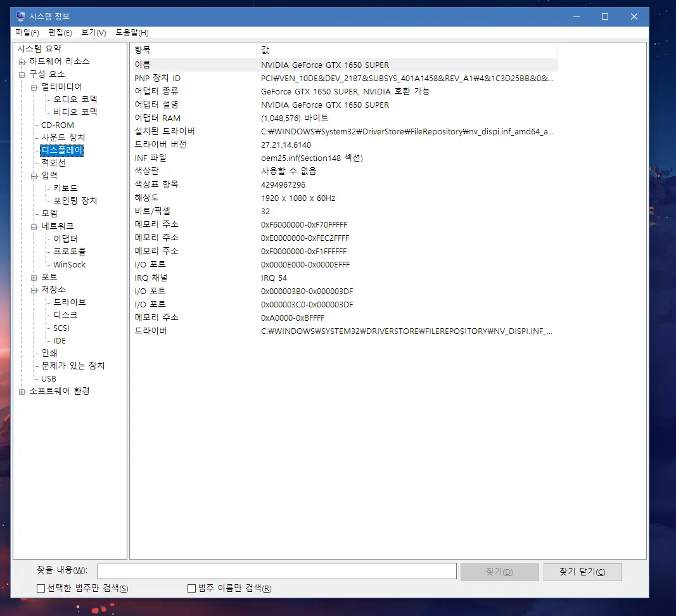This screenshot has width=676, height=616.
Task: Open the 편집(E) menu
Action: click(60, 33)
